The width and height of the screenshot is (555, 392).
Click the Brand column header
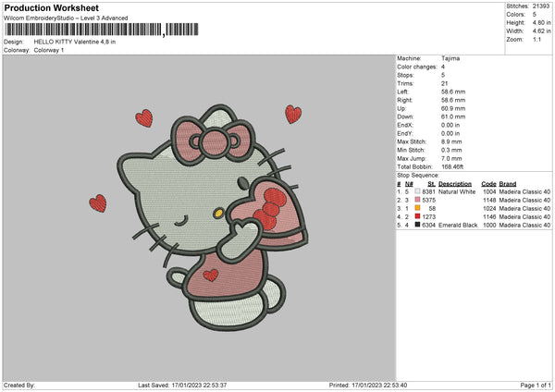pyautogui.click(x=507, y=183)
